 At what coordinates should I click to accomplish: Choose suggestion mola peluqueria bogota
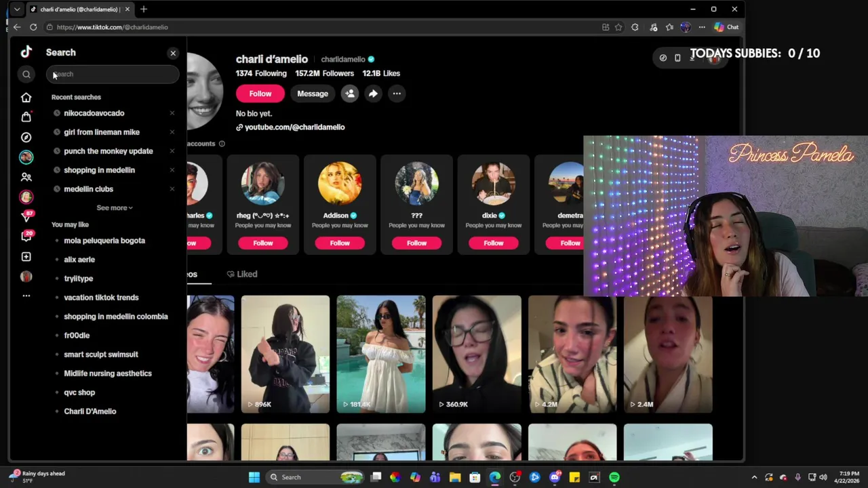click(x=104, y=241)
